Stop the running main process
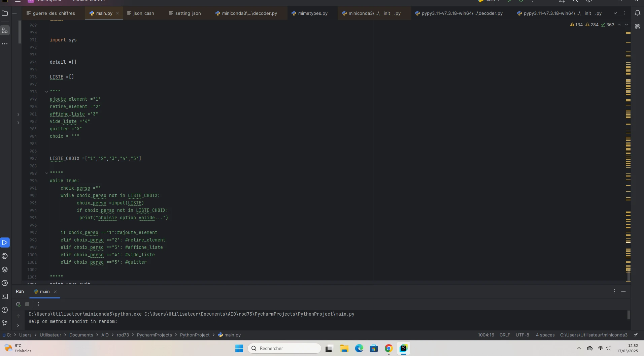Viewport: 644px width, 356px height. (27, 304)
